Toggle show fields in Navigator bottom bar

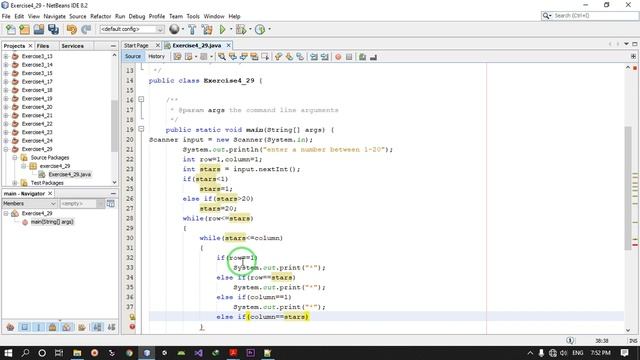24,327
